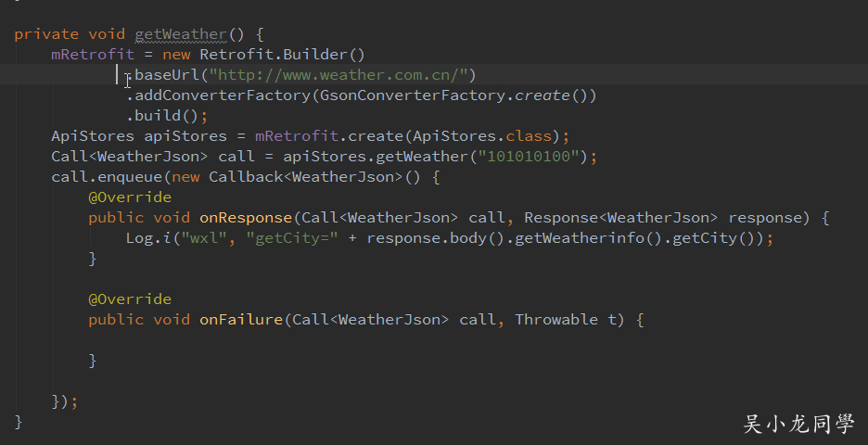Click the closing }); of enqueue call
This screenshot has width=868, height=445.
coord(65,401)
